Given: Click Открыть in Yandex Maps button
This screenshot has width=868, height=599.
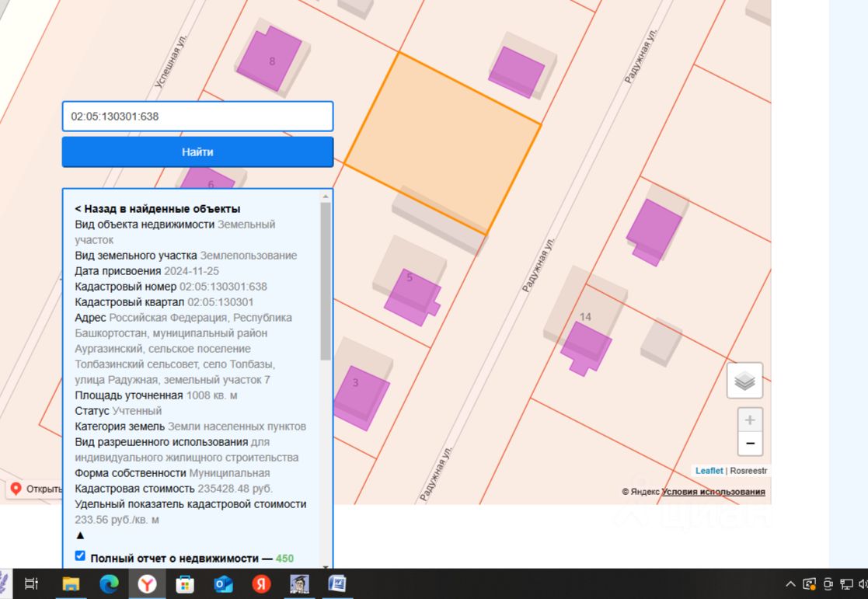Looking at the screenshot, I should coord(36,489).
